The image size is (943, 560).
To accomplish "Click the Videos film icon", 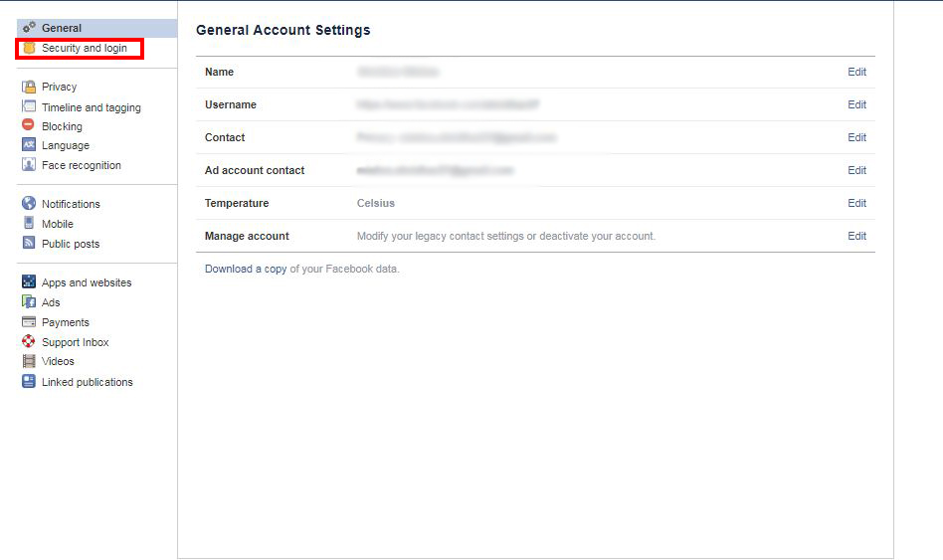I will click(x=29, y=361).
